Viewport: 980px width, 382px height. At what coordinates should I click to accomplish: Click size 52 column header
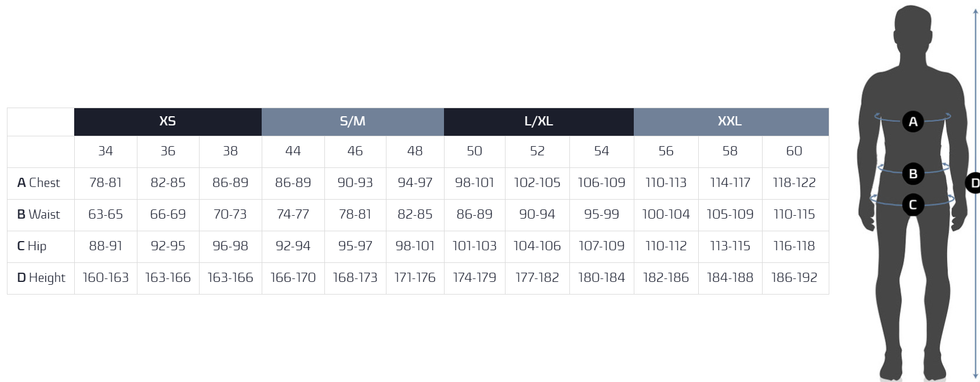click(537, 151)
